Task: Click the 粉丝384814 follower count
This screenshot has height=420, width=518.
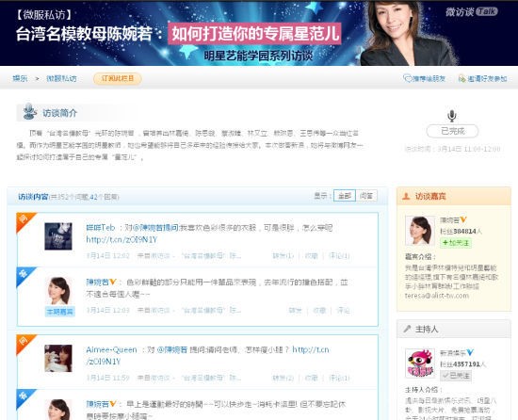Action: click(461, 232)
